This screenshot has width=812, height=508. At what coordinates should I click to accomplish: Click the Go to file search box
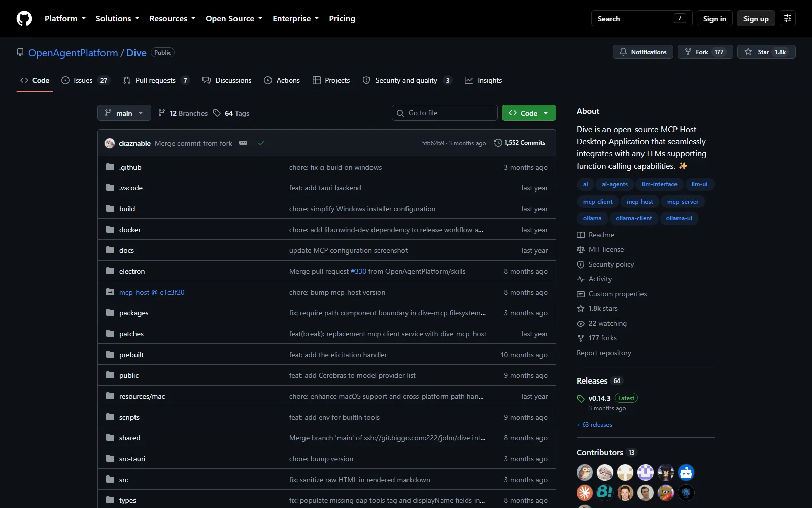click(x=445, y=113)
